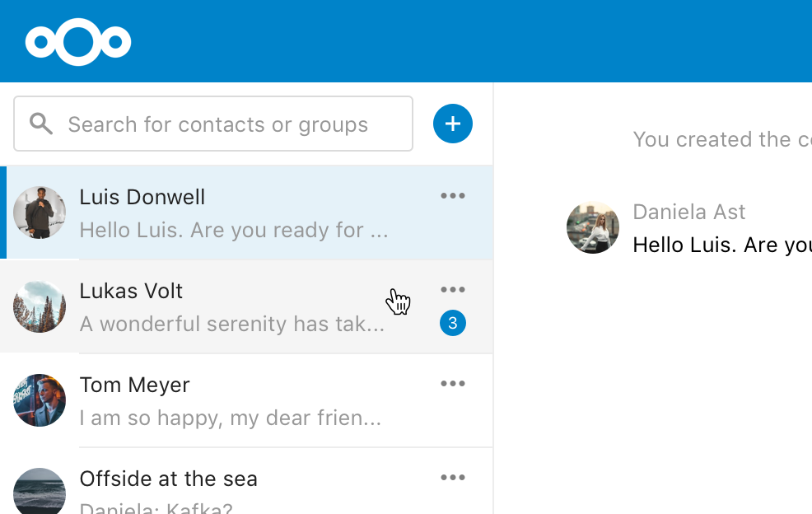Open Luis Donwell conversation options menu
Screen dimensions: 812x514
point(453,196)
